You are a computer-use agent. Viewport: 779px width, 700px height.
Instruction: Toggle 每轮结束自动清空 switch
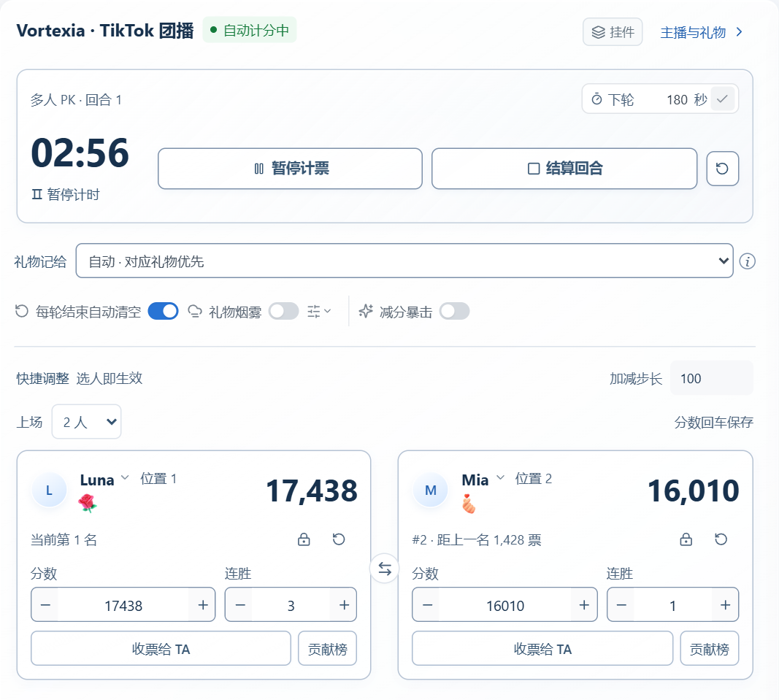click(163, 311)
